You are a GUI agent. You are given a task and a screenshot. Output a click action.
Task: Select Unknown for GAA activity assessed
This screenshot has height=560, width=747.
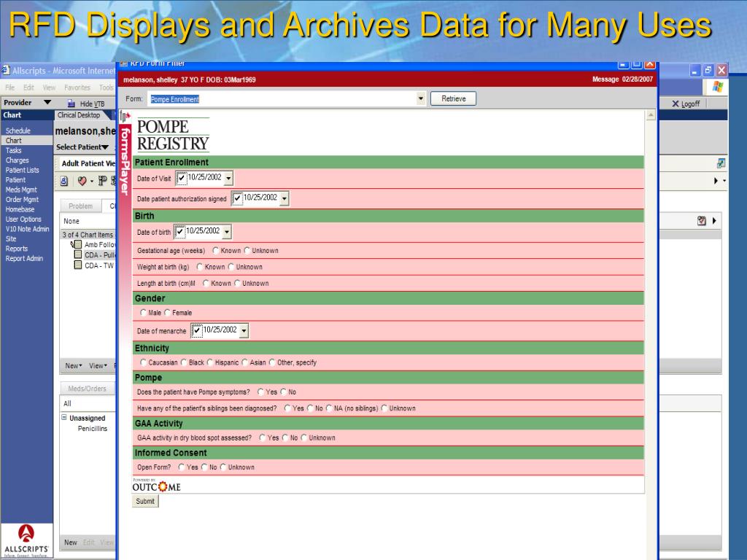[x=304, y=437]
